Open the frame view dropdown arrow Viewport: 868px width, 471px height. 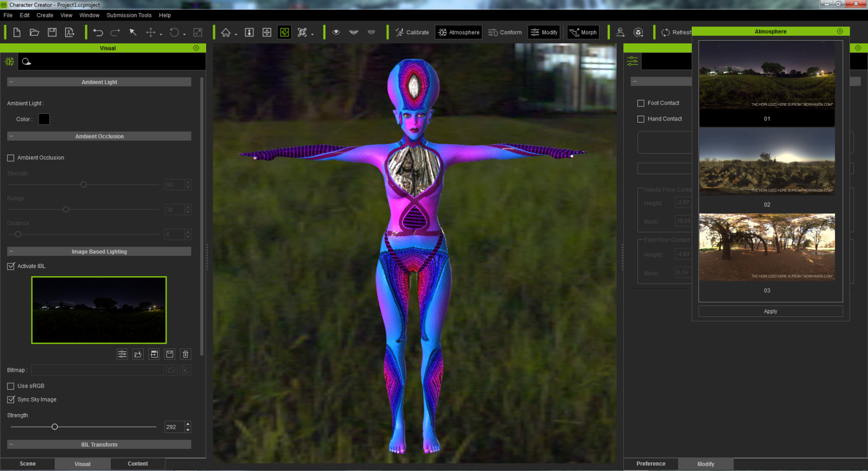(312, 35)
